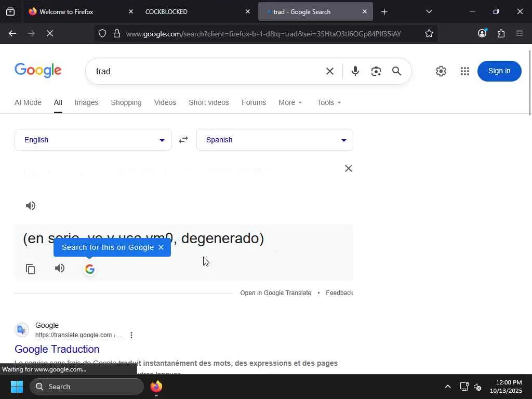Image resolution: width=532 pixels, height=399 pixels.
Task: Switch to Images results
Action: 87,102
